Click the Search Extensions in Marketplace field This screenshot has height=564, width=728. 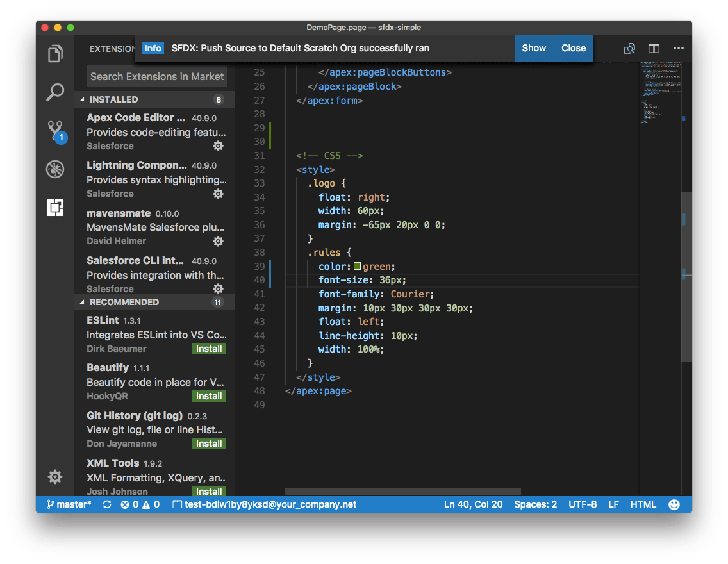(x=157, y=77)
